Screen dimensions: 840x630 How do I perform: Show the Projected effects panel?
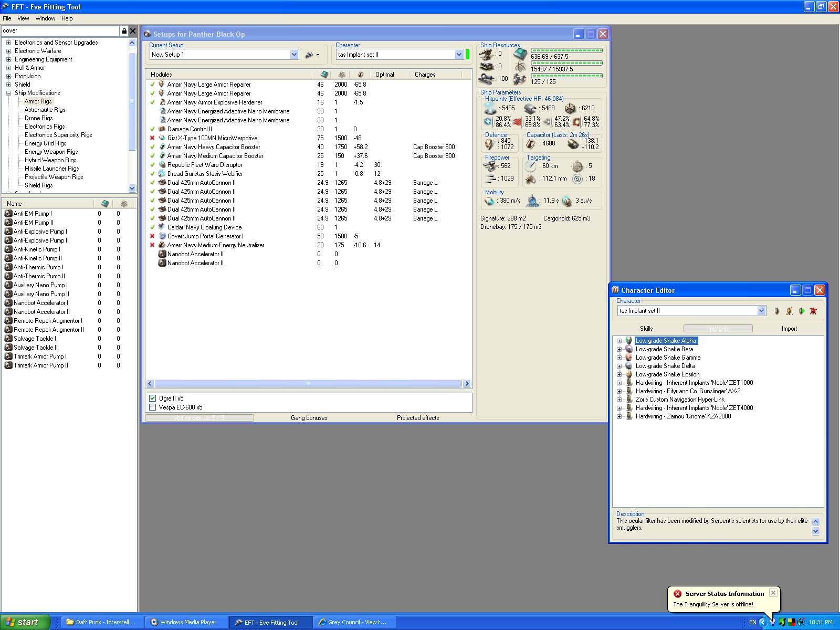(x=418, y=418)
